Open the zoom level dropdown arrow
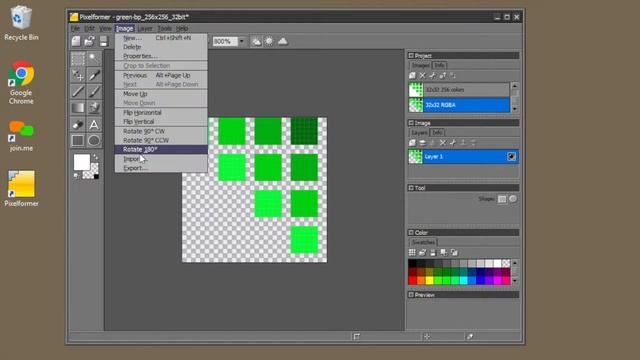This screenshot has height=360, width=640. 242,41
